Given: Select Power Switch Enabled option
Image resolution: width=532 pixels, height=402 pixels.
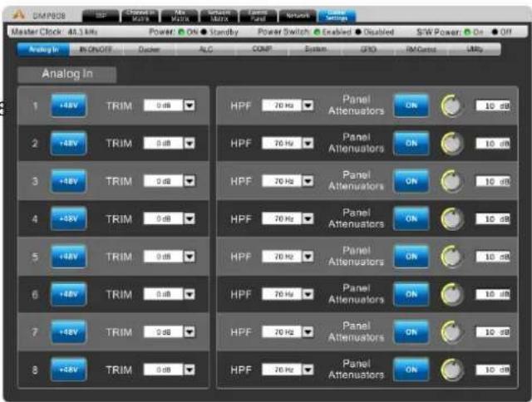Looking at the screenshot, I should [x=317, y=32].
